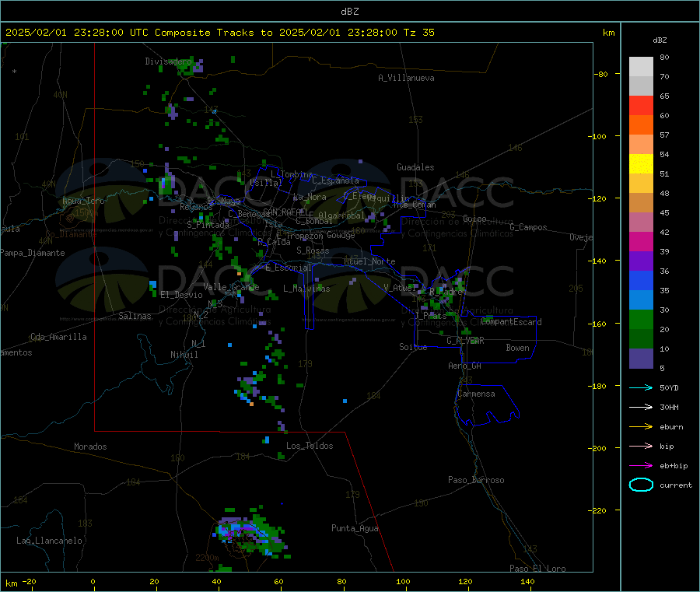Click the '-80' tick on right km axis
The width and height of the screenshot is (700, 592).
(x=601, y=74)
